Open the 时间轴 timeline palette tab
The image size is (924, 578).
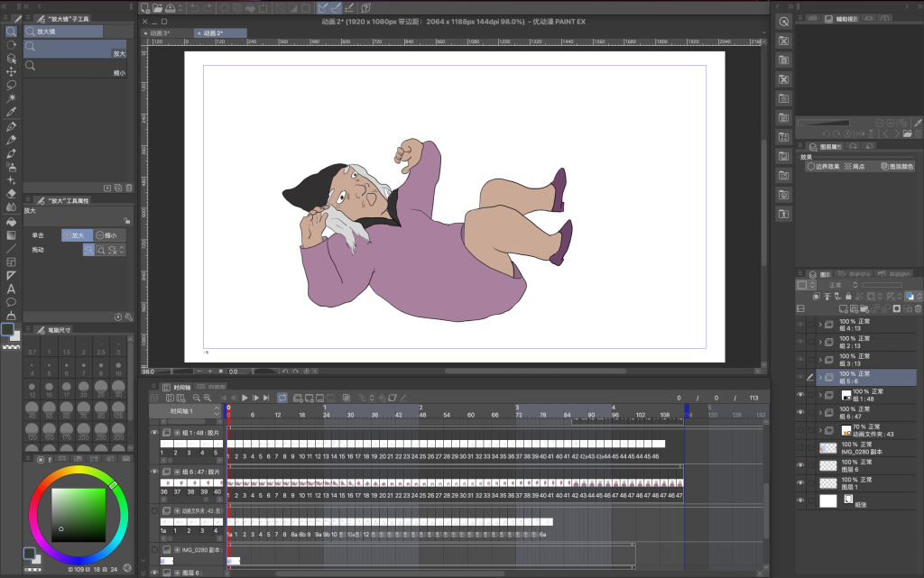[177, 388]
